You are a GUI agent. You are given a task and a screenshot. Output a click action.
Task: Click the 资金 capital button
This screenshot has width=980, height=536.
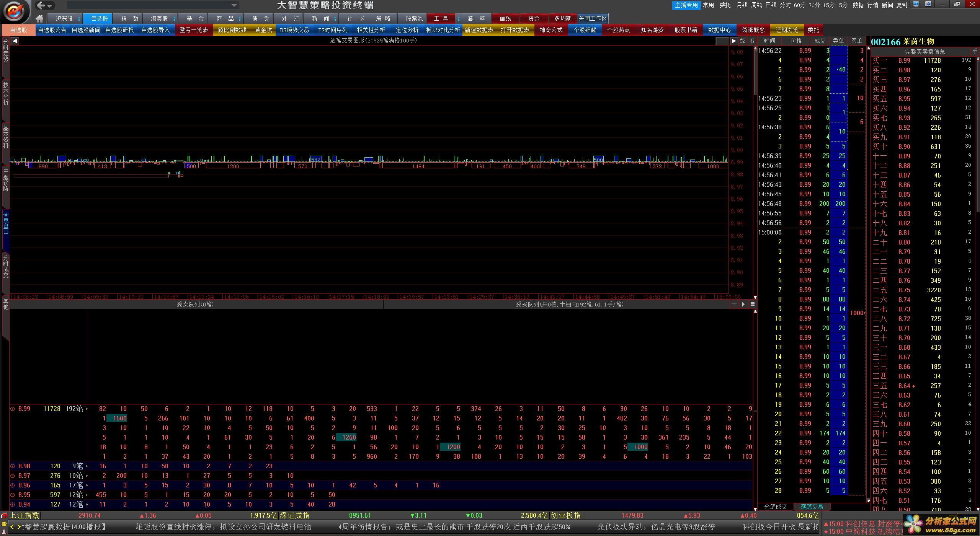(x=534, y=19)
